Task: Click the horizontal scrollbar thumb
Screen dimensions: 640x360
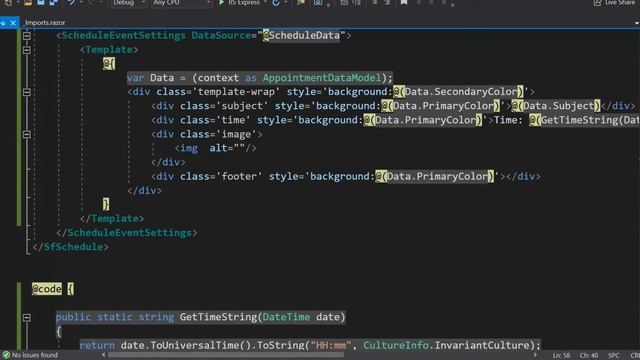Action: pos(225,355)
